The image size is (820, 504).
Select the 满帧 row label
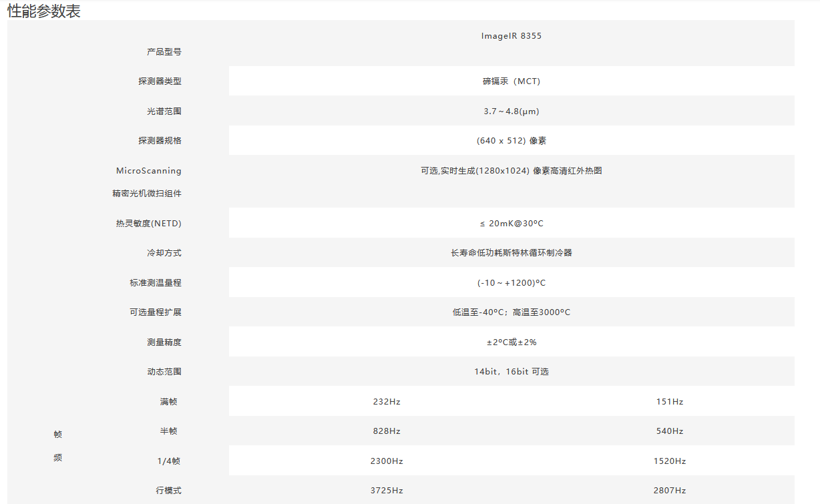tap(169, 402)
